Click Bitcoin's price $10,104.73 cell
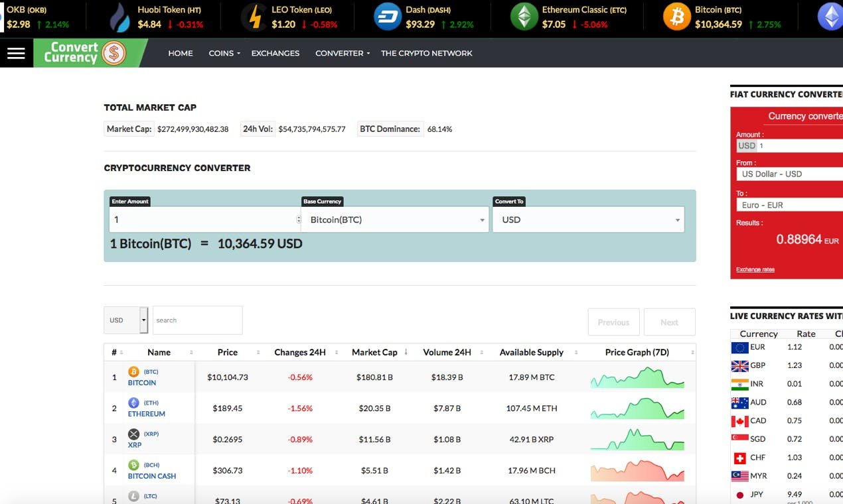 pos(228,377)
